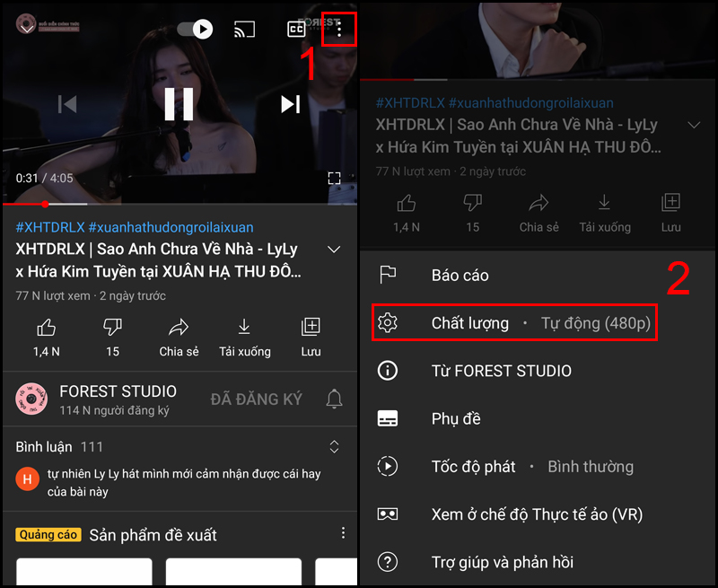Open the Cast screen icon

[242, 29]
